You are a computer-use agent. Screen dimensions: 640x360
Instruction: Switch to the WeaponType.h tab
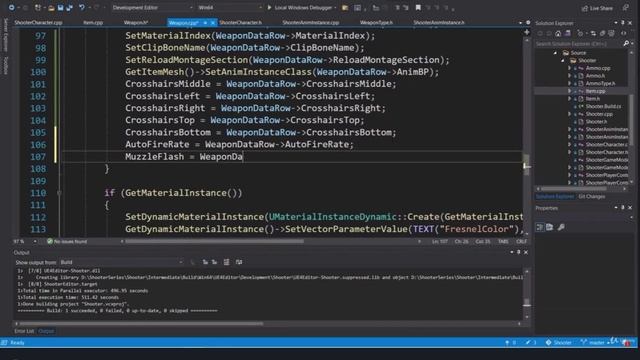point(376,22)
